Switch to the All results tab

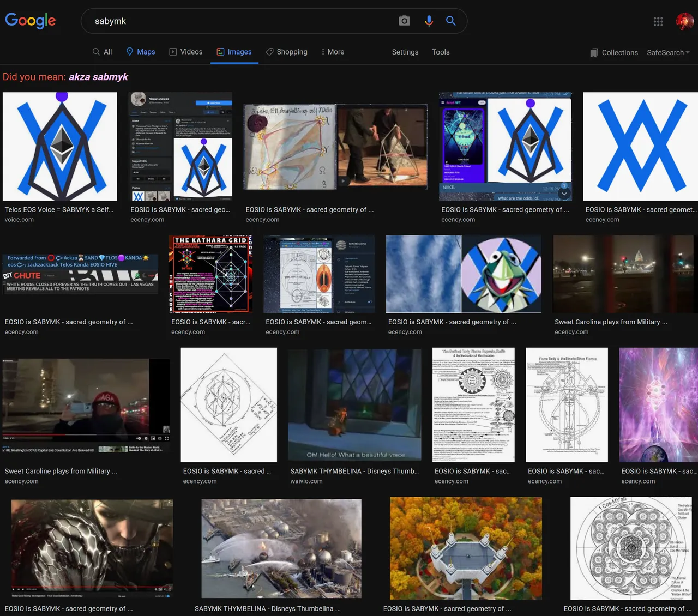click(102, 52)
